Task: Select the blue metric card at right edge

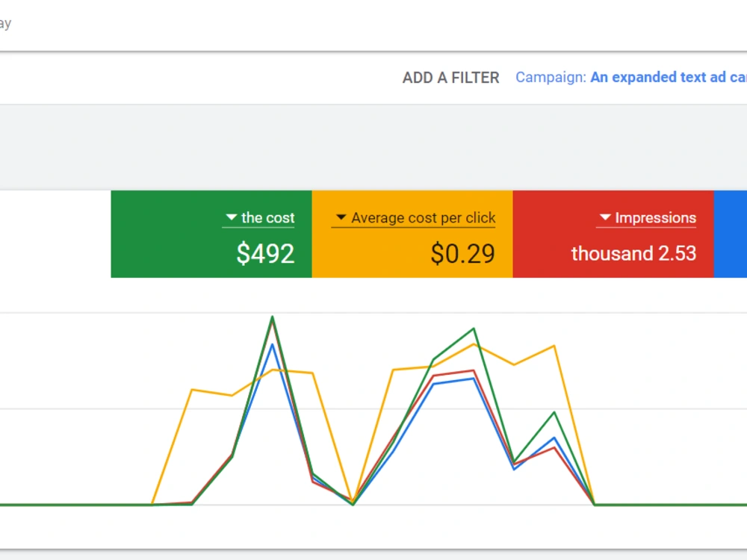Action: click(731, 234)
